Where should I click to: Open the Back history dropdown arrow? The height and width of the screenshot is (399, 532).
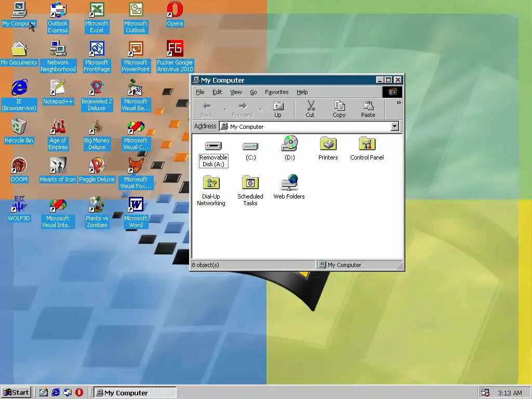click(224, 109)
